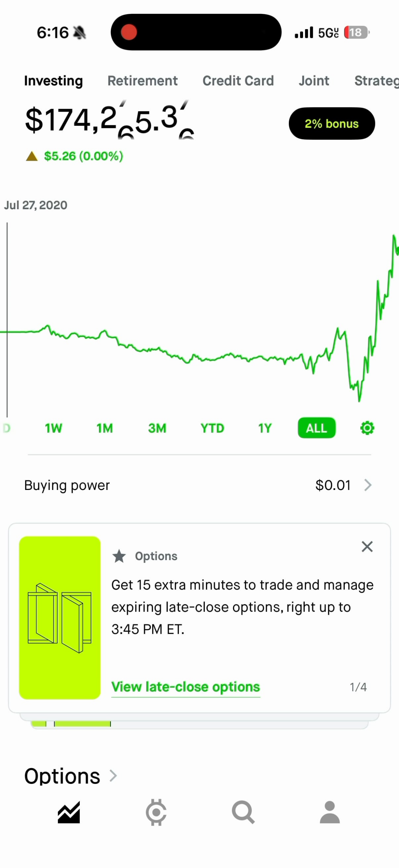Tap the green late-close options illustration
The width and height of the screenshot is (399, 868).
coord(60,618)
